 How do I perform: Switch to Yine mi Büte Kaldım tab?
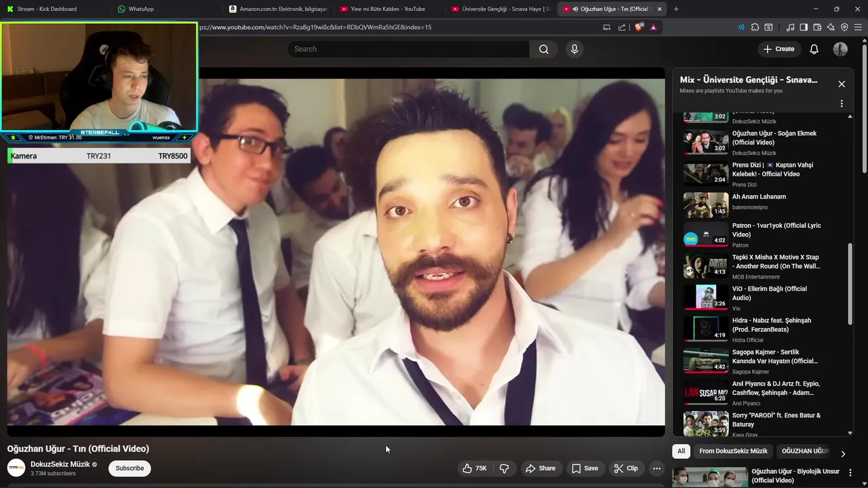388,9
